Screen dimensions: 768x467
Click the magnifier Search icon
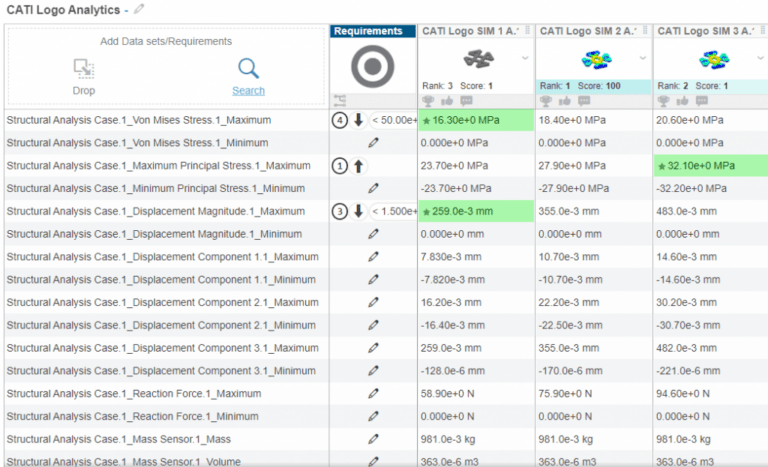click(x=248, y=68)
